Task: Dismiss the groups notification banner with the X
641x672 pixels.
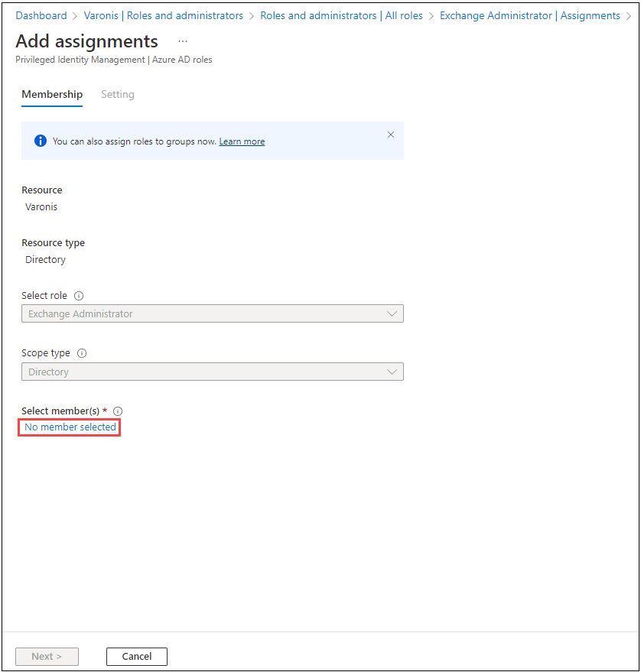Action: pos(391,135)
